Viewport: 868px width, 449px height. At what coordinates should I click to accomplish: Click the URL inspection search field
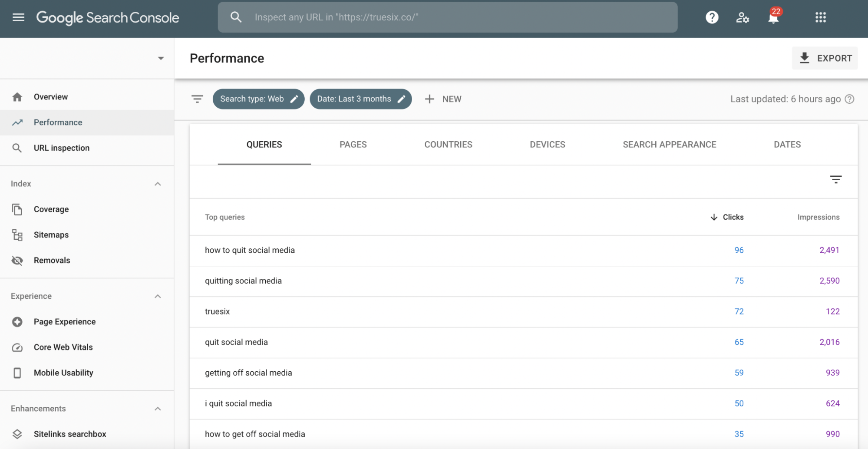[x=448, y=17]
